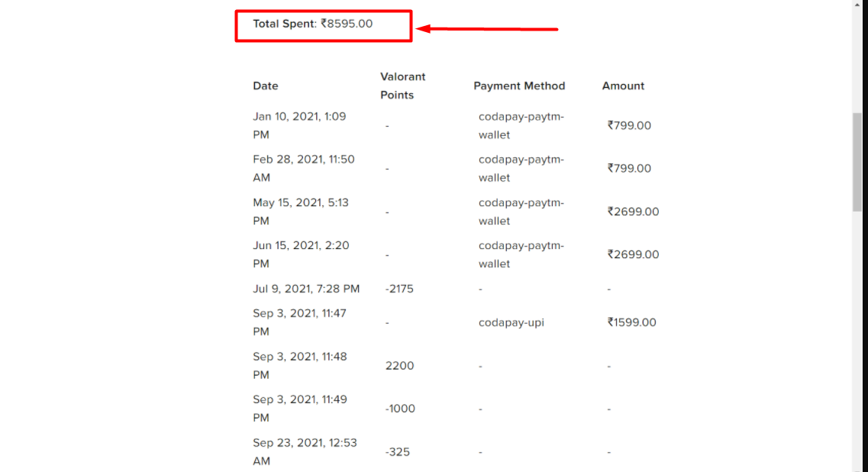Select the Sep 3, 2021, 11:49 PM date
Image resolution: width=868 pixels, height=472 pixels.
click(300, 409)
